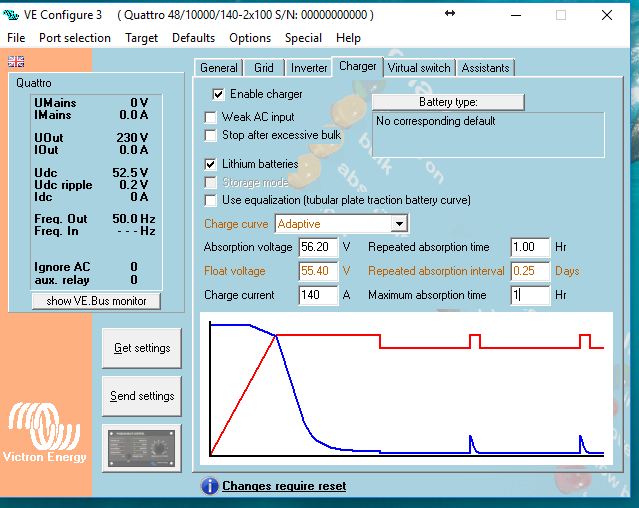Close the VE Configure window

click(607, 15)
